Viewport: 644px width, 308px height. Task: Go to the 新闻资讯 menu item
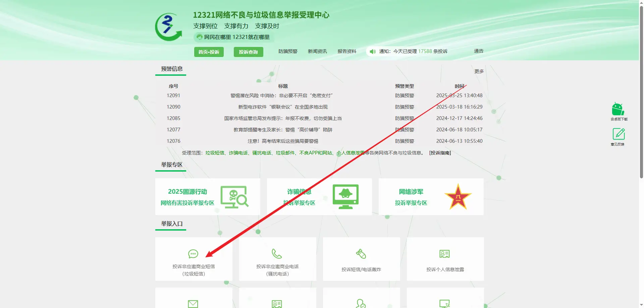317,51
